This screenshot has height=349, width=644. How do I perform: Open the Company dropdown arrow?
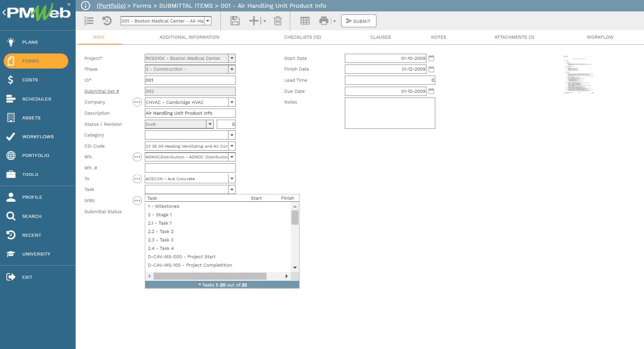(232, 102)
